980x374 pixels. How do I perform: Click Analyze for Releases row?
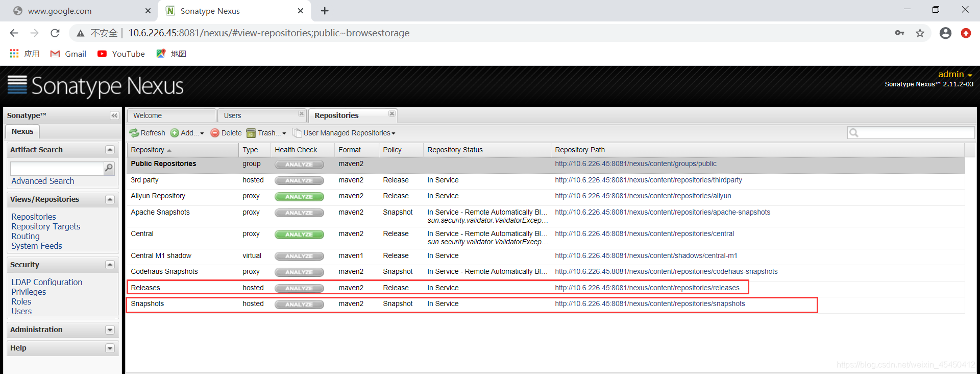click(x=299, y=289)
